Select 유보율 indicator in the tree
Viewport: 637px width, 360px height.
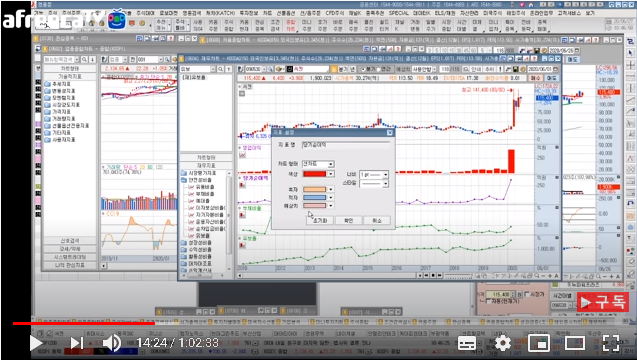tap(199, 236)
